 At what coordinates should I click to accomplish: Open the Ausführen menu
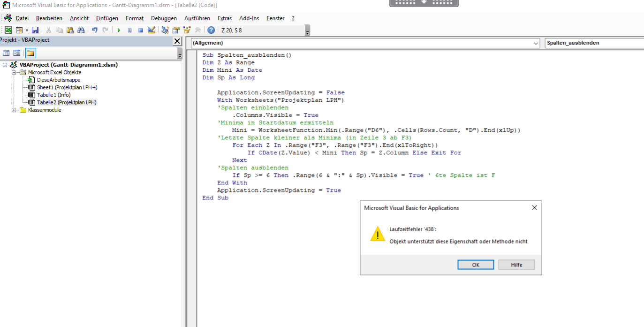tap(197, 18)
